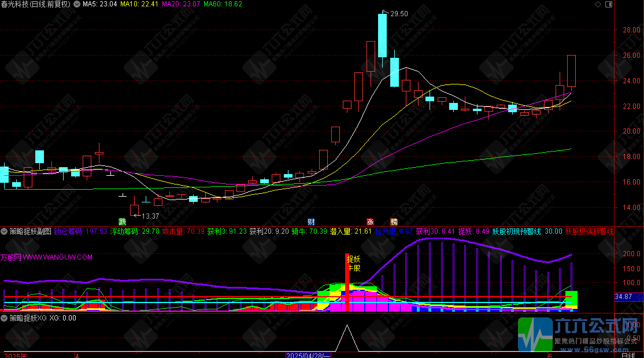This screenshot has height=358, width=644.
Task: Click the 获利30: 8.41 value
Action: [x=435, y=231]
